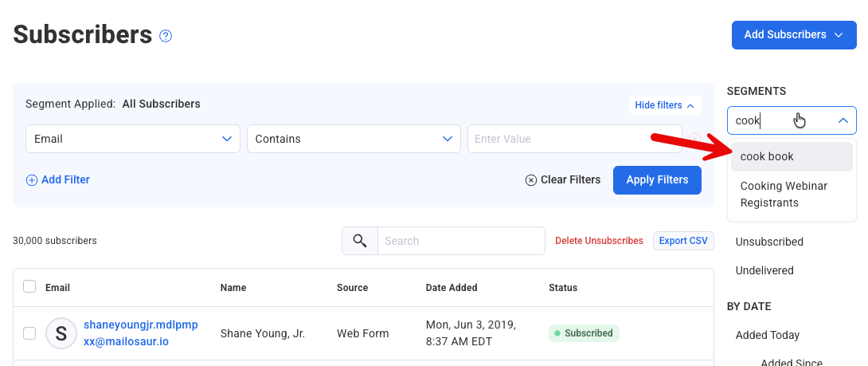Click the magnifier search icon
Screen dimensions: 868x366
tap(360, 241)
